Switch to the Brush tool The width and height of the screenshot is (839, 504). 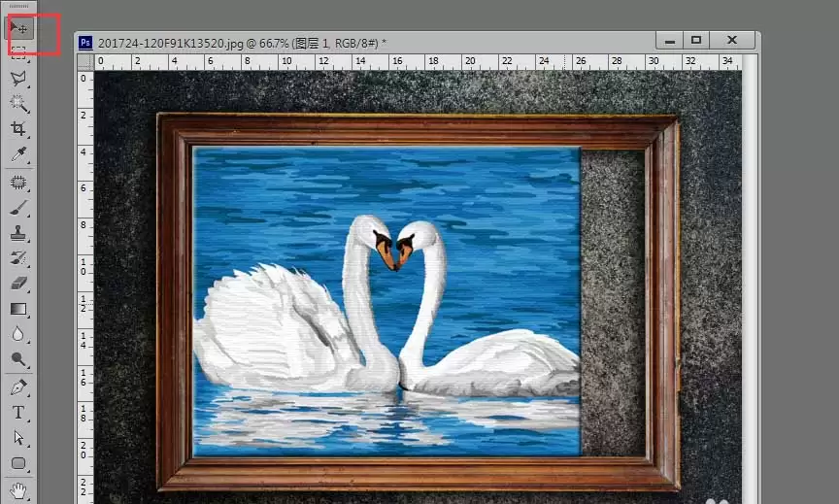click(x=18, y=208)
